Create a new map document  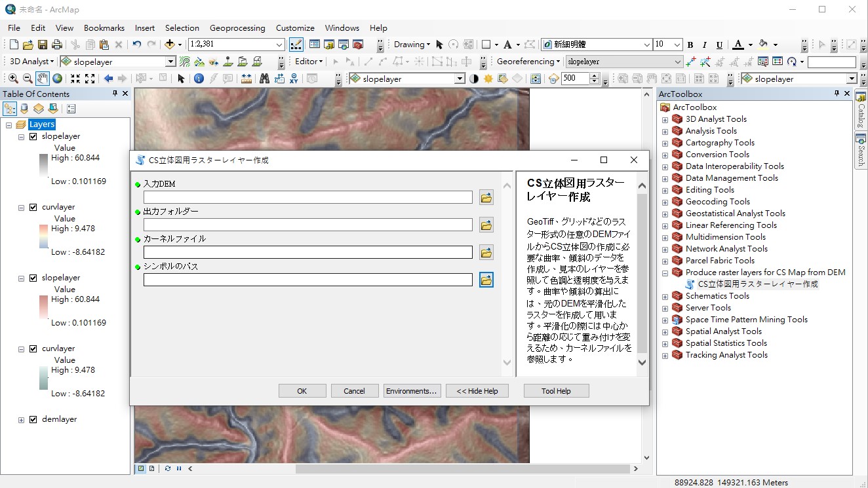pyautogui.click(x=14, y=45)
